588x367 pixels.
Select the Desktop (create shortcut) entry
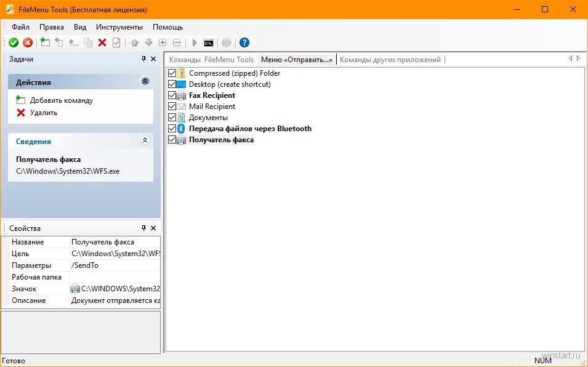click(x=230, y=84)
